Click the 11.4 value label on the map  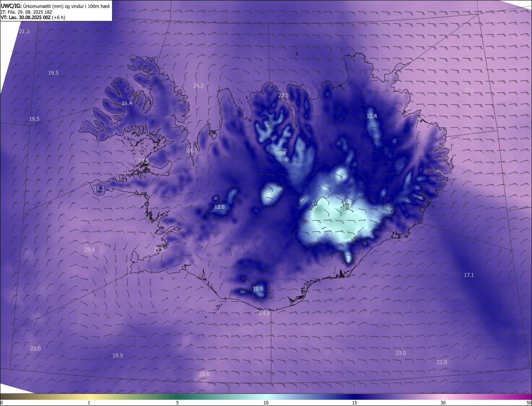pyautogui.click(x=281, y=154)
